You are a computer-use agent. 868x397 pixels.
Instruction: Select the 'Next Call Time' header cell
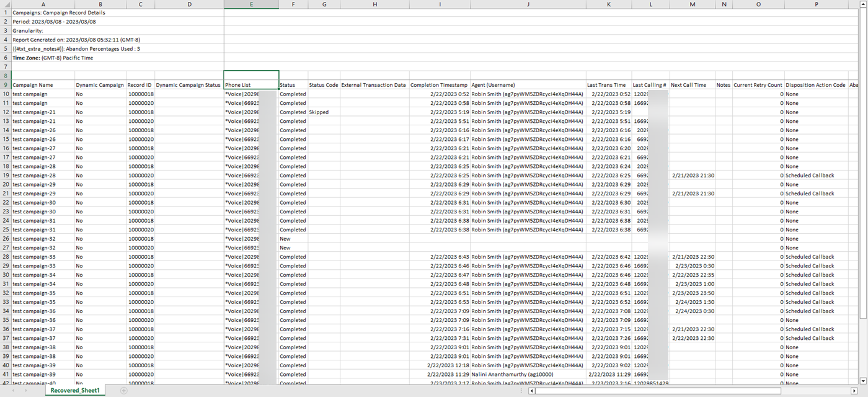[692, 85]
